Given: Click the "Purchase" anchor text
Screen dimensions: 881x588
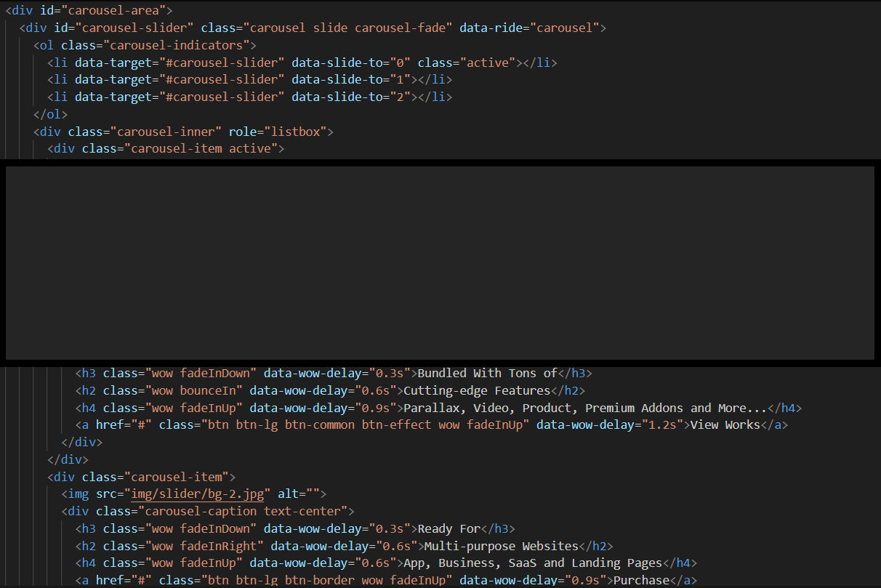Looking at the screenshot, I should tap(641, 580).
